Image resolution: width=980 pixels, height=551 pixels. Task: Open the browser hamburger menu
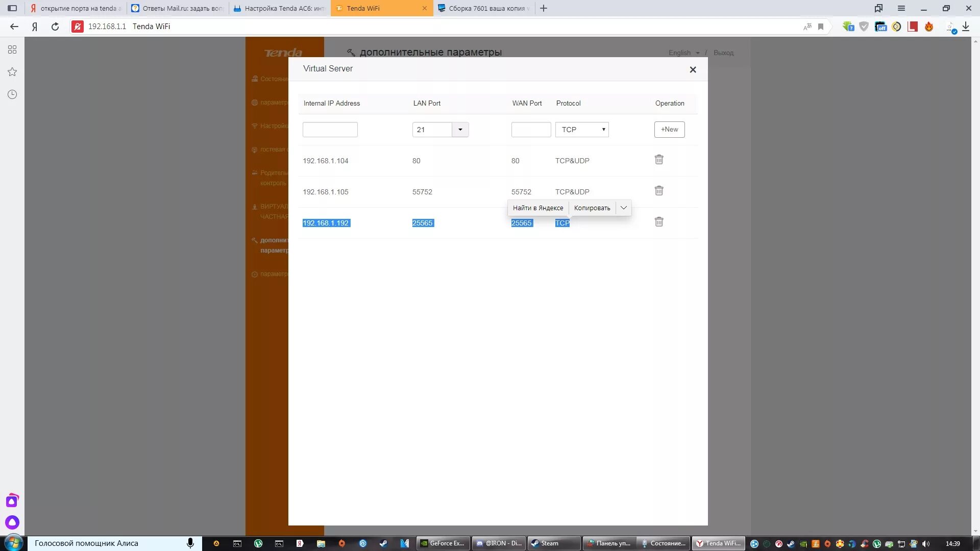click(901, 8)
